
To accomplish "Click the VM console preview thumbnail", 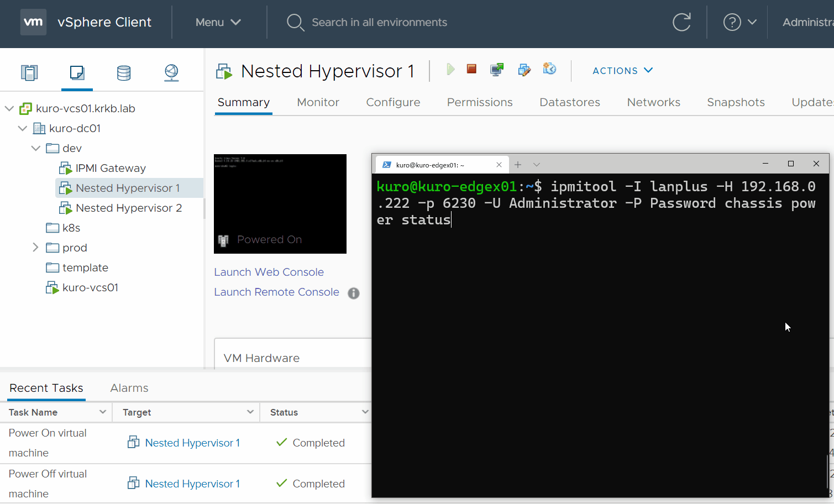I will point(280,203).
